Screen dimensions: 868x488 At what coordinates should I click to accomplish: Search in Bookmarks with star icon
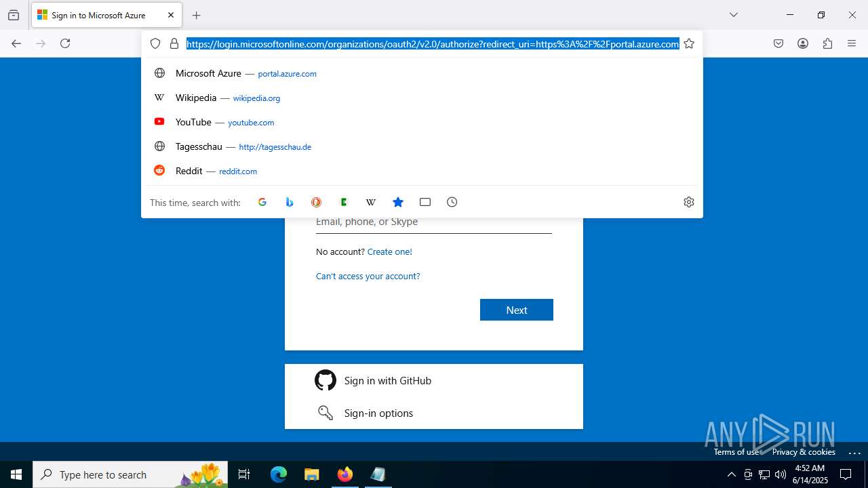click(398, 202)
